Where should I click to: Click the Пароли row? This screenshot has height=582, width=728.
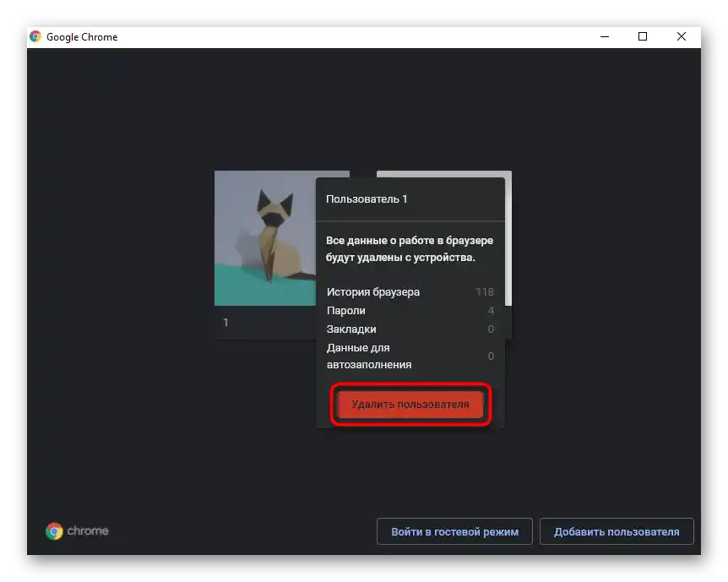[x=410, y=311]
